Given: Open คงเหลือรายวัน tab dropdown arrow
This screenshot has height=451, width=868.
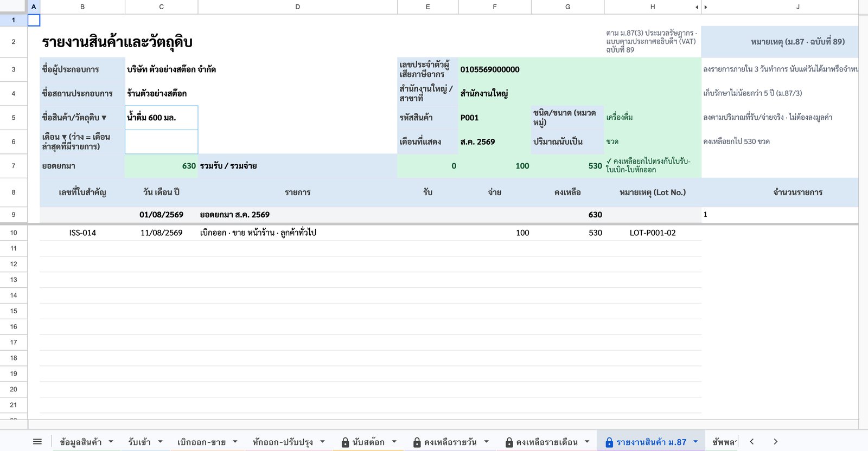Looking at the screenshot, I should [486, 442].
